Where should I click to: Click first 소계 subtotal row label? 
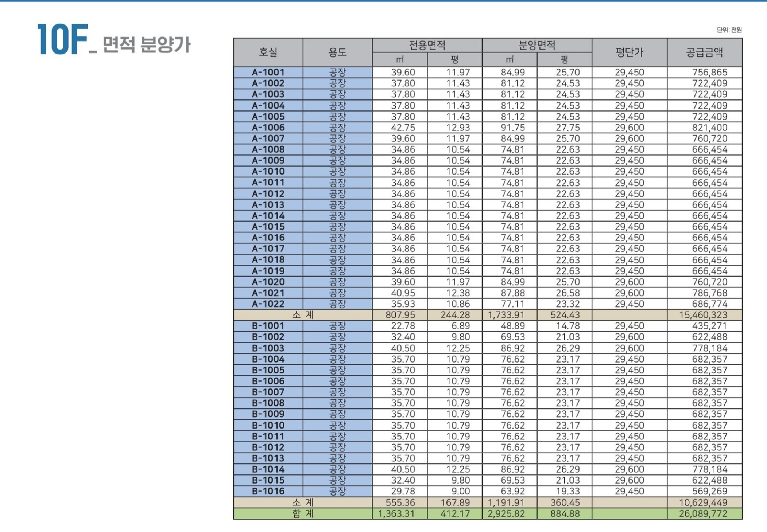pyautogui.click(x=303, y=315)
